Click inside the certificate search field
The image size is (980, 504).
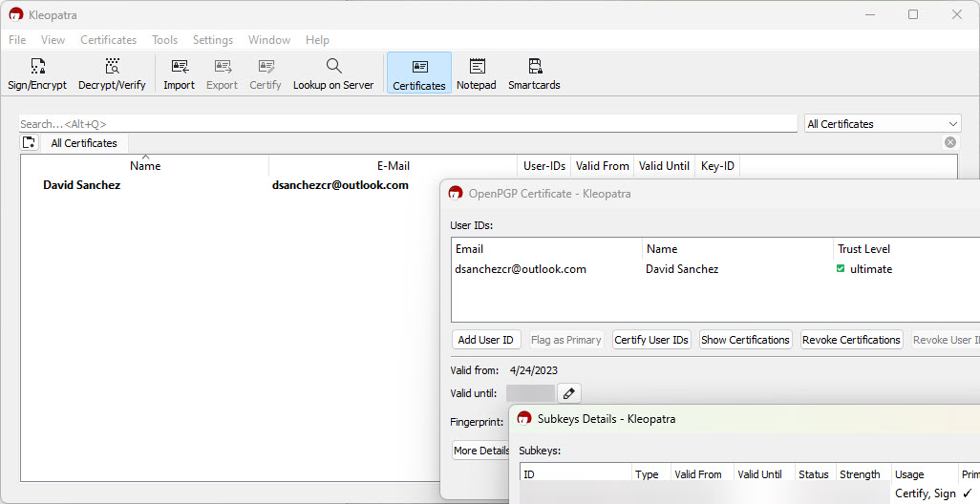point(408,124)
